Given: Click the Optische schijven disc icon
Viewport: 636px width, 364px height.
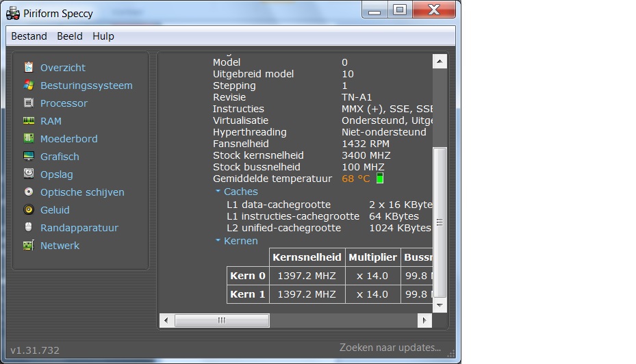Looking at the screenshot, I should click(28, 192).
